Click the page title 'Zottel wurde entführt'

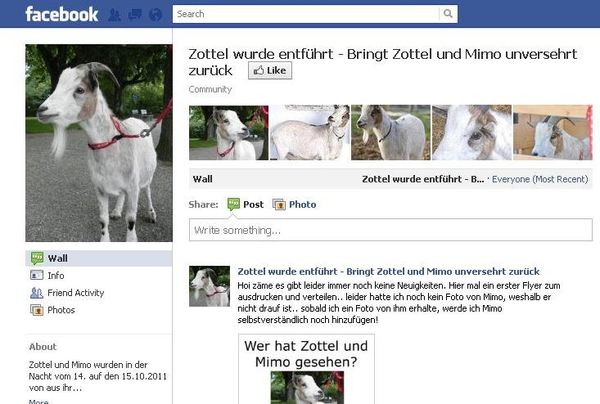tap(260, 54)
